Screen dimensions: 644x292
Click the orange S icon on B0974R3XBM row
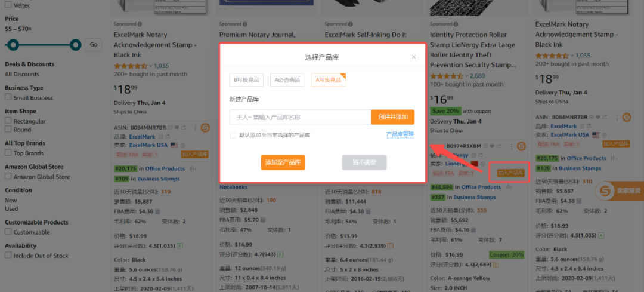pyautogui.click(x=521, y=146)
